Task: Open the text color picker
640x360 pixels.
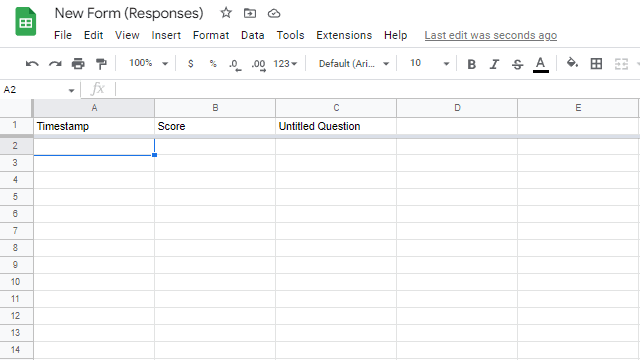Action: click(x=540, y=64)
